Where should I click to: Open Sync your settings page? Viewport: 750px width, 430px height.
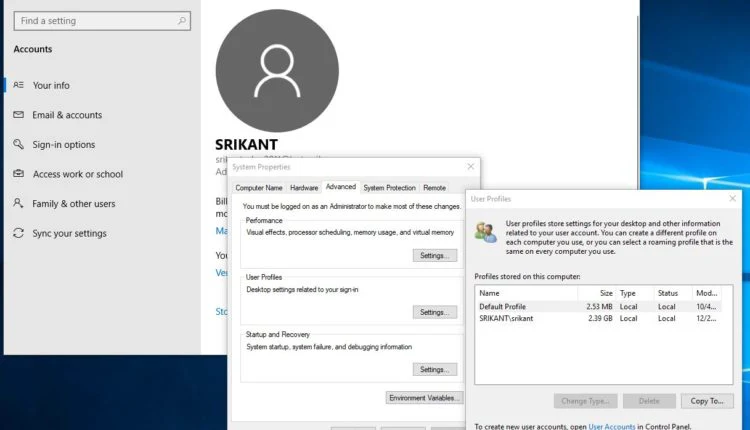click(x=69, y=234)
